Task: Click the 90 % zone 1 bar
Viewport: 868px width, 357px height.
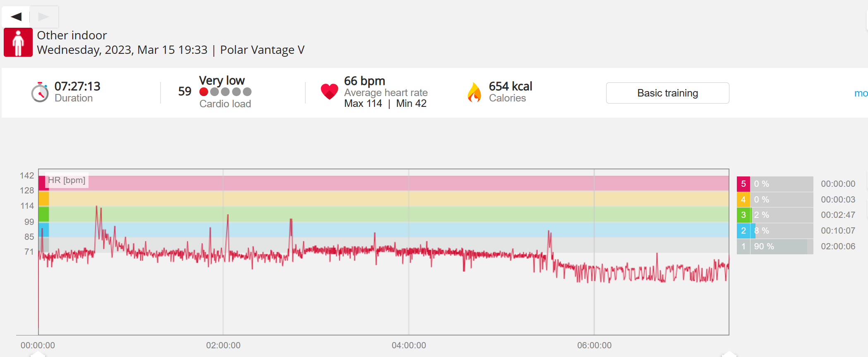Action: pos(782,246)
